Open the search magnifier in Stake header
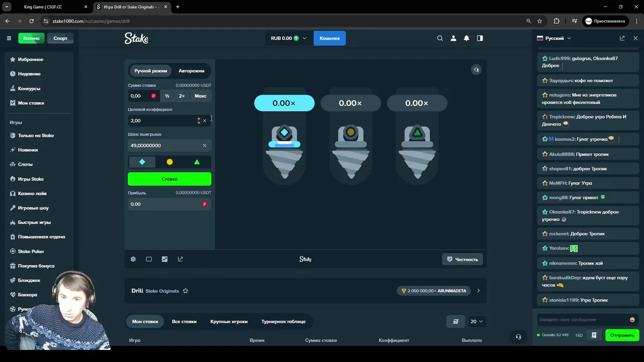The image size is (644, 362). [440, 38]
